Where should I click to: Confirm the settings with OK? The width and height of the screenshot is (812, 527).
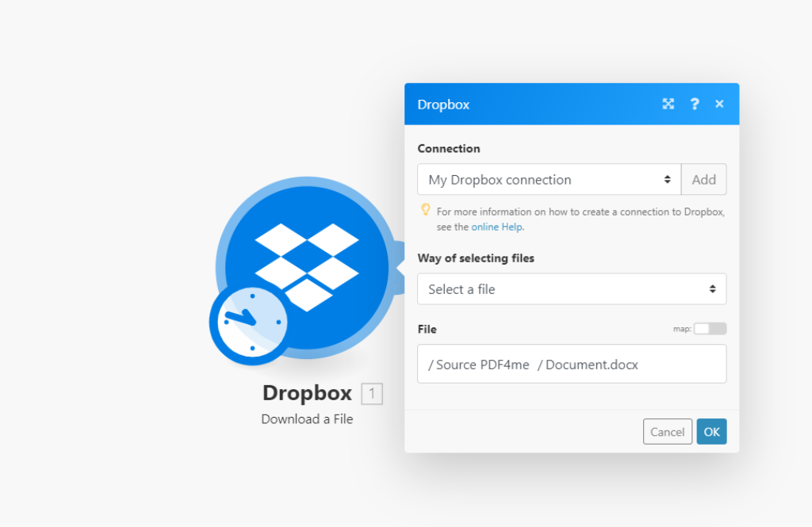[711, 432]
